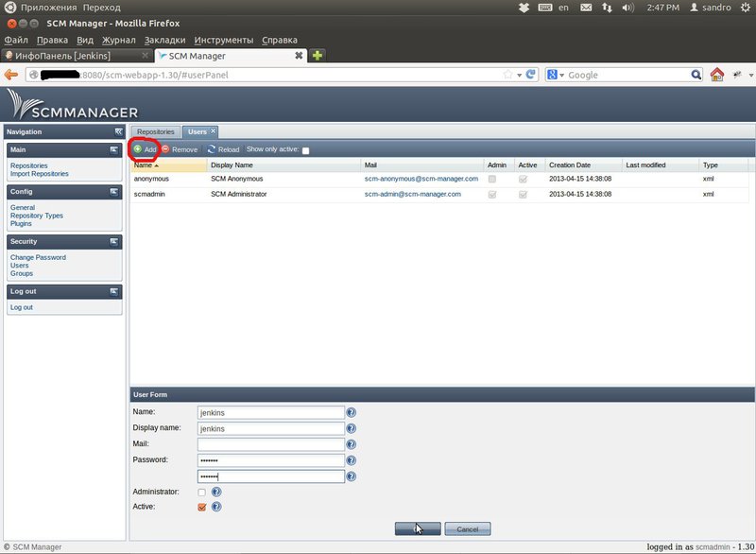
Task: Open the Журнал menu
Action: [x=119, y=40]
